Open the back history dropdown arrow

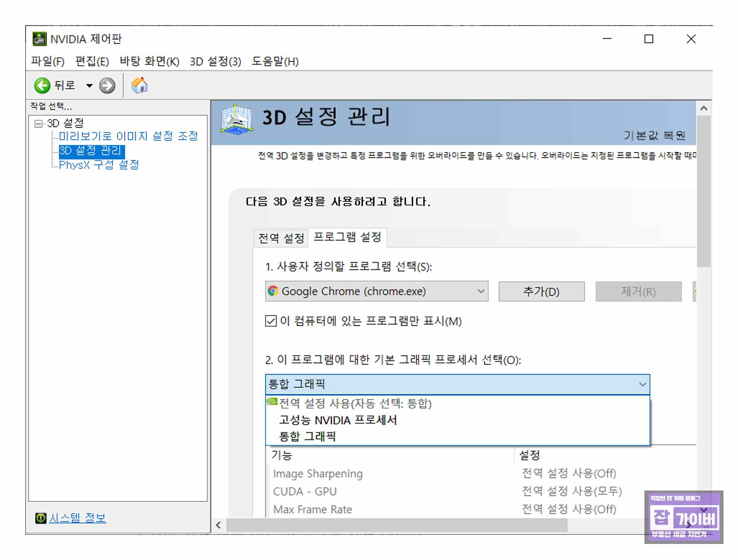coord(89,86)
